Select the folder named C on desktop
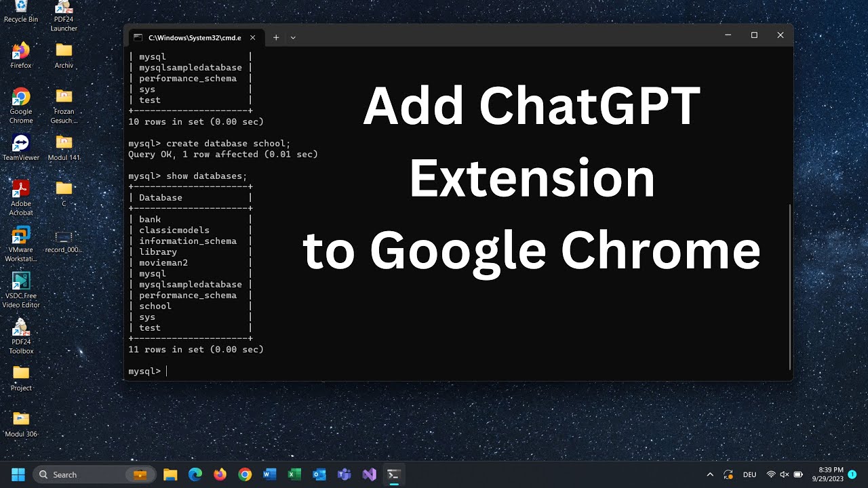 pyautogui.click(x=64, y=193)
